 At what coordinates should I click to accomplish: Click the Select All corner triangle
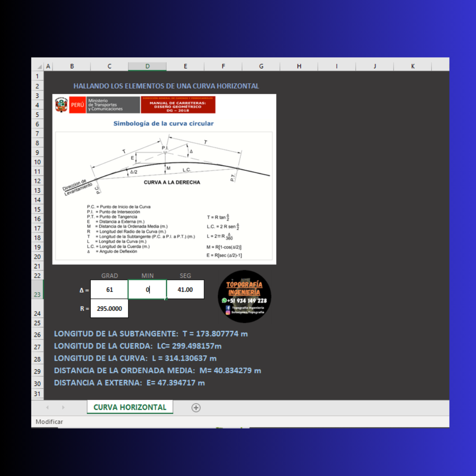(x=39, y=67)
